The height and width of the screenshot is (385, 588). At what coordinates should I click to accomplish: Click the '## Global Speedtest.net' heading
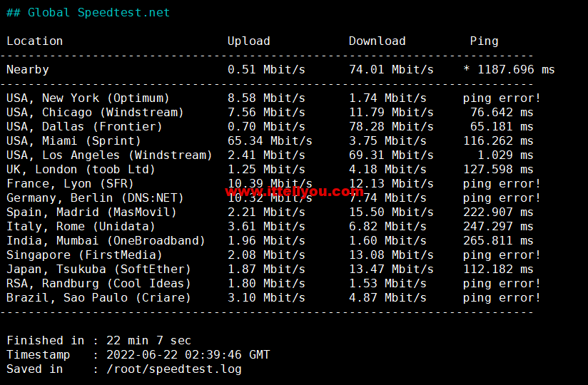coord(88,13)
